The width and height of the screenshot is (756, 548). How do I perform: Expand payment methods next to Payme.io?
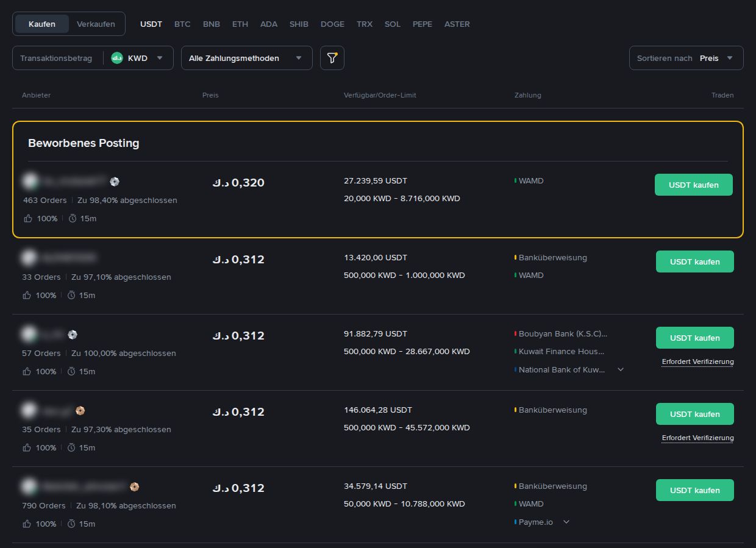(566, 522)
